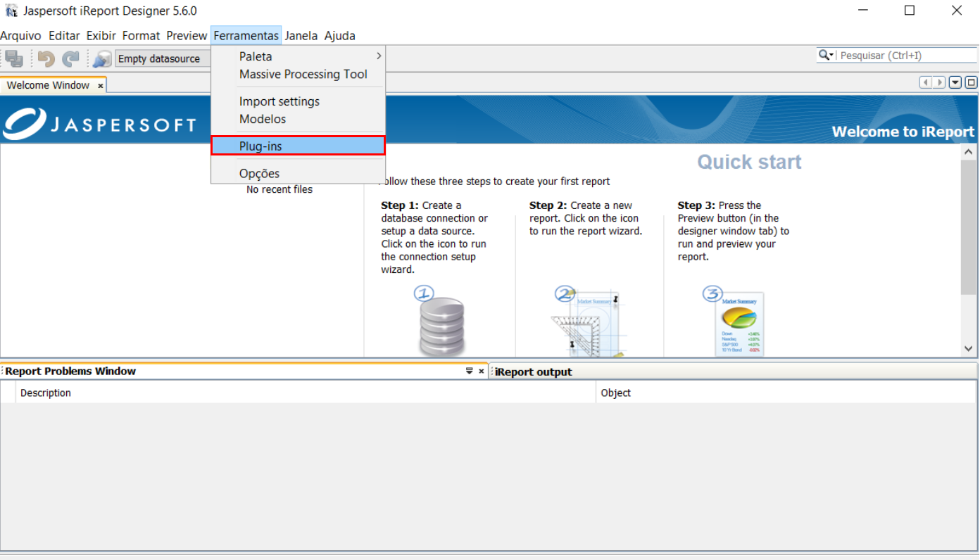The image size is (980, 560).
Task: Select Import settings from the menu
Action: coord(299,101)
